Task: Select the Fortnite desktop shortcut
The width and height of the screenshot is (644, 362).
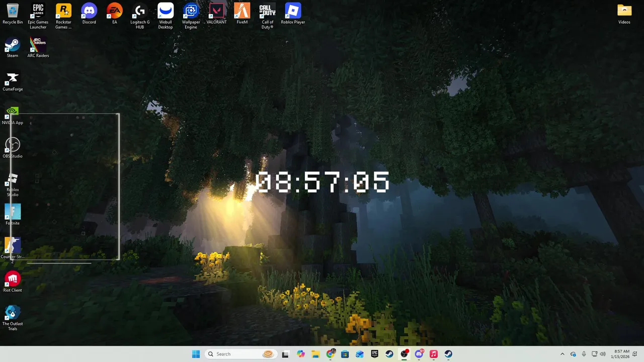Action: click(x=13, y=215)
